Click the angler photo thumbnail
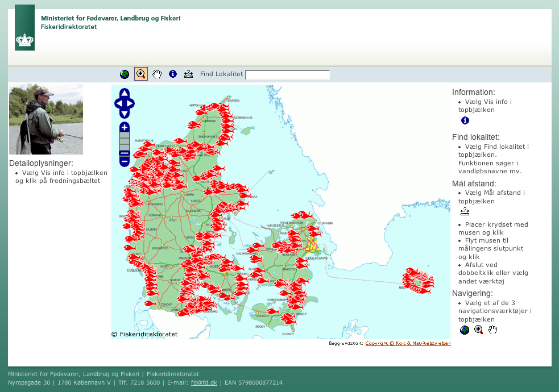Image resolution: width=559 pixels, height=392 pixels. tap(46, 119)
